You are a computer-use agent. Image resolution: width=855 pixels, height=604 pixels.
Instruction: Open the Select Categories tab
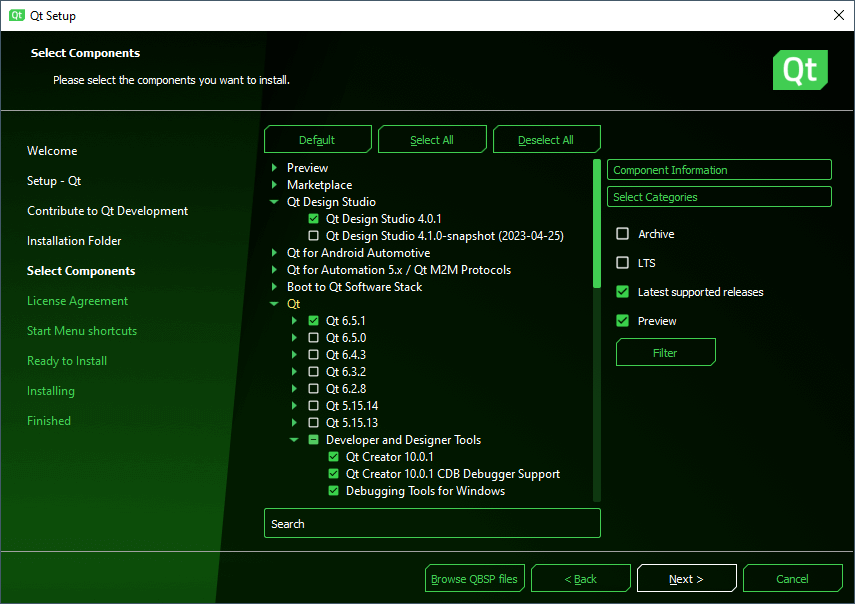coord(719,197)
